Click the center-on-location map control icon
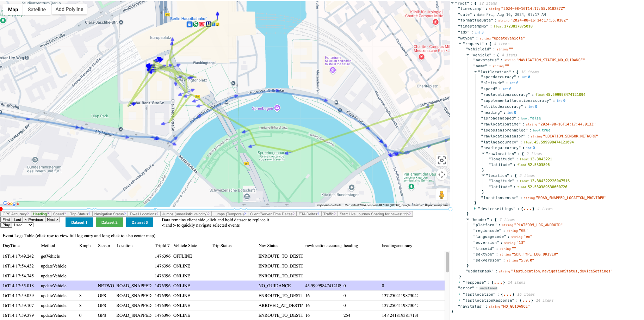Screen dimensions: 644x320 442,160
